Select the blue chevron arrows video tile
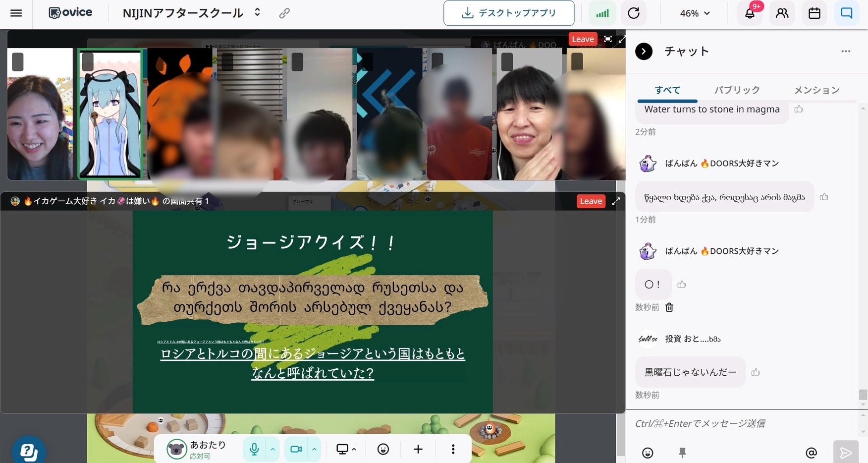The height and width of the screenshot is (463, 868). (389, 114)
